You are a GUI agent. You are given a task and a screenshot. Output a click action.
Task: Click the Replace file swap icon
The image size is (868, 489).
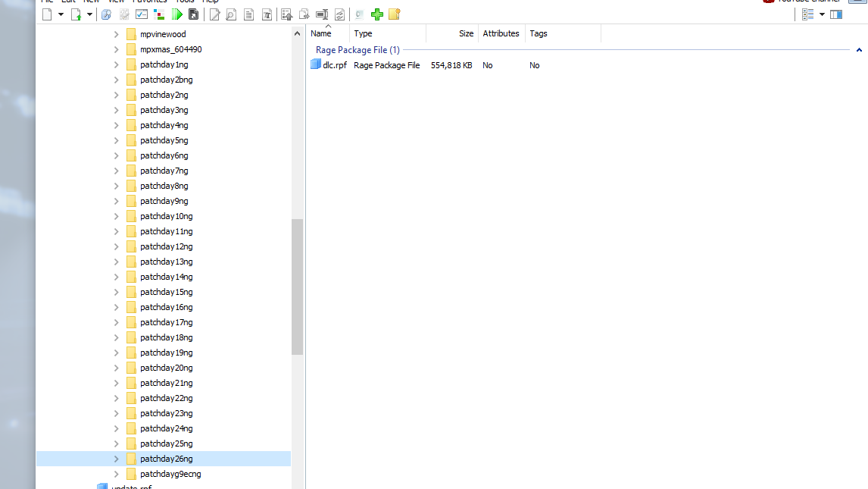click(340, 14)
